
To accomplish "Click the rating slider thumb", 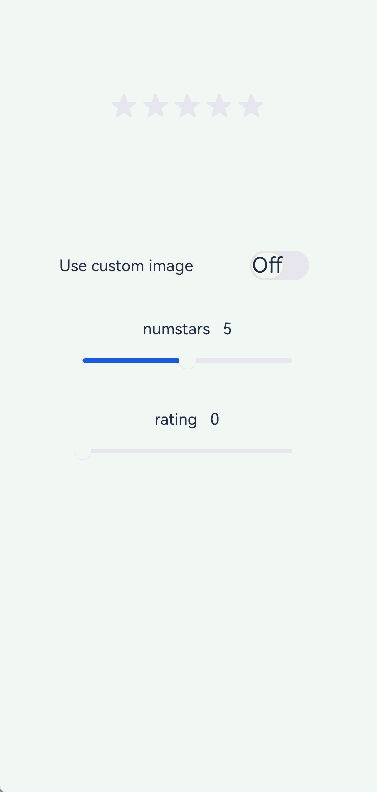I will [x=82, y=451].
